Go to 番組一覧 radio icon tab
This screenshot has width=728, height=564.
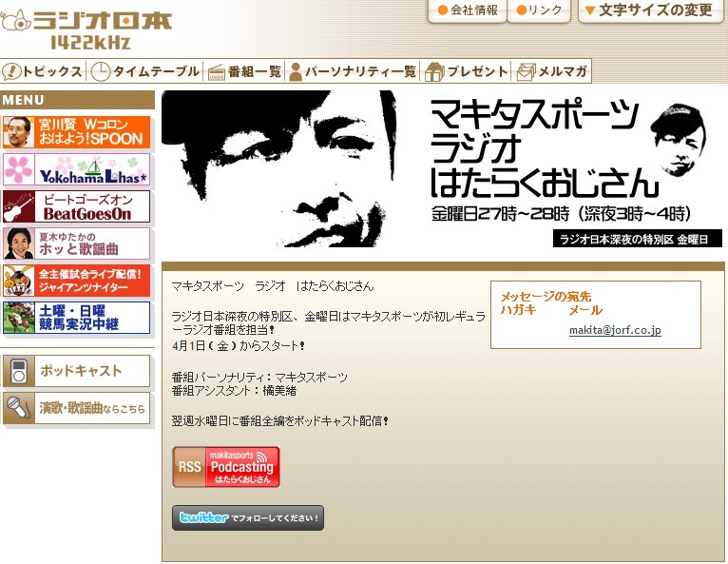tap(244, 71)
